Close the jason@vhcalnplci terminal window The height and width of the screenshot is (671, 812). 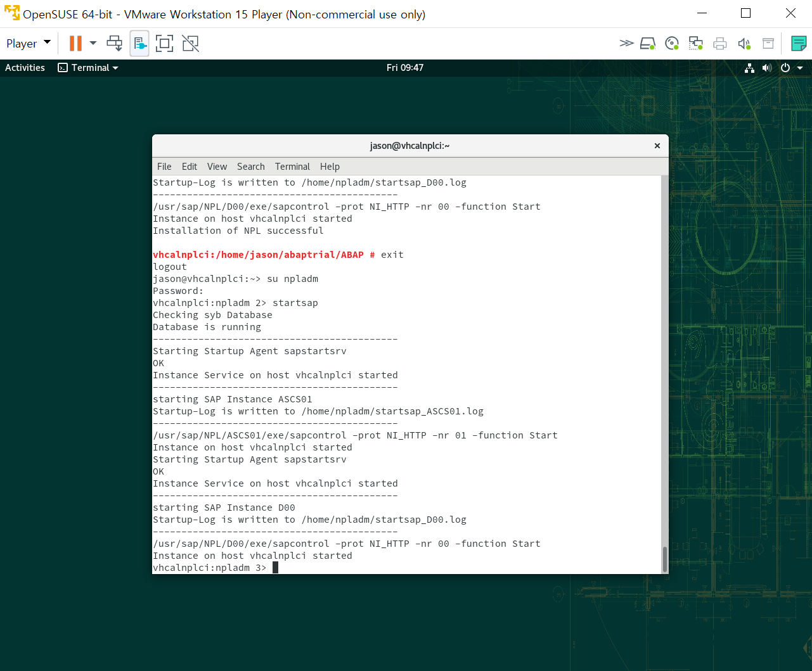click(x=657, y=146)
